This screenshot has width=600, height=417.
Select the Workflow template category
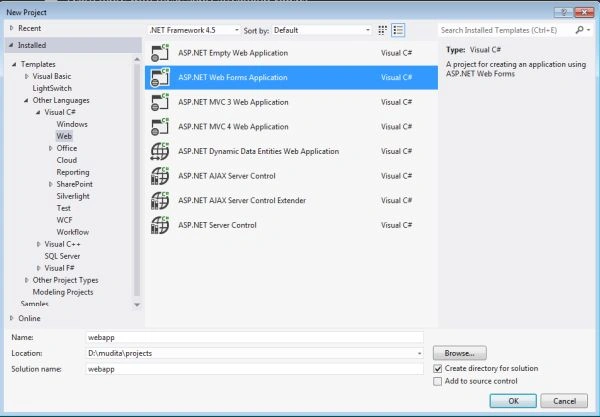[73, 232]
